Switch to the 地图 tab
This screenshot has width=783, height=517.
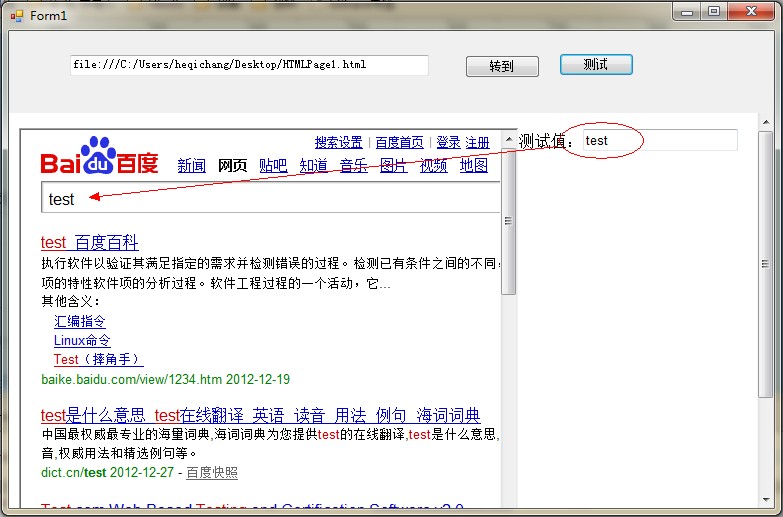(x=474, y=165)
